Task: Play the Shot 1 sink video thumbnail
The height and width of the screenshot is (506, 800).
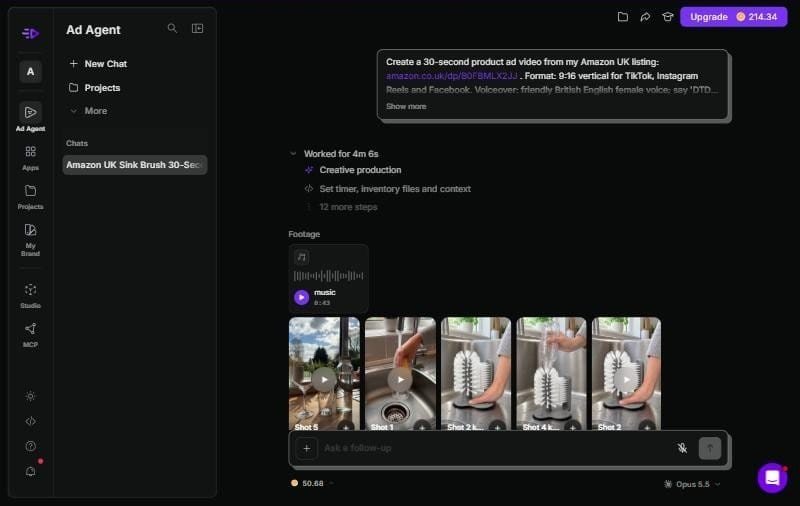Action: pyautogui.click(x=400, y=380)
